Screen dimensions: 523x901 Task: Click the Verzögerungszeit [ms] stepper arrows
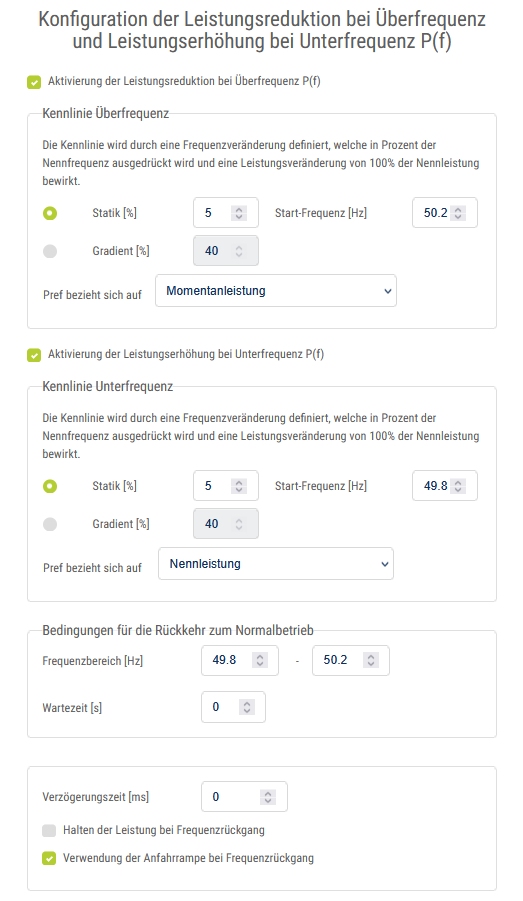268,797
